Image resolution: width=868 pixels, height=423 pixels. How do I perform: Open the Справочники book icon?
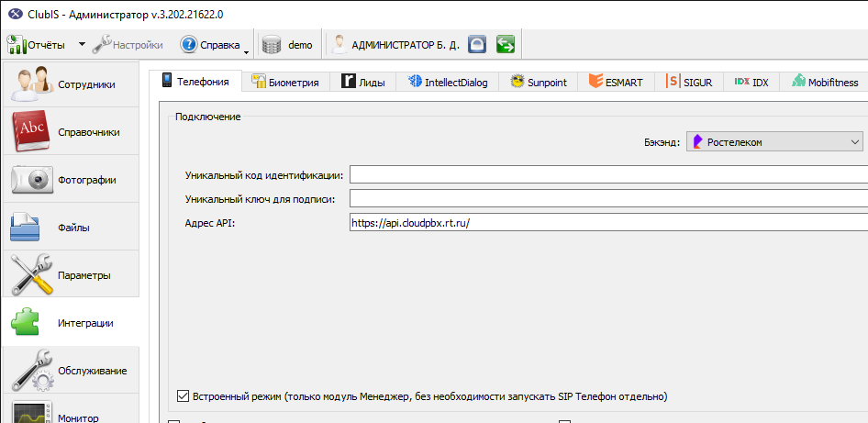coord(31,132)
